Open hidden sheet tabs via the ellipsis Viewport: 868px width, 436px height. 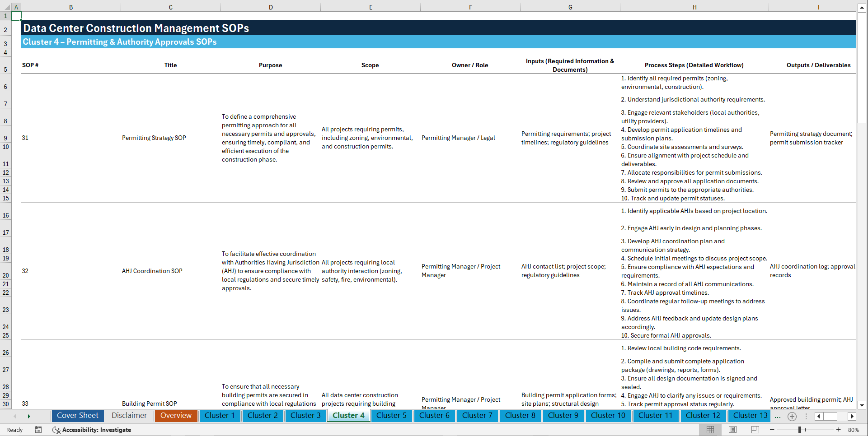click(778, 416)
